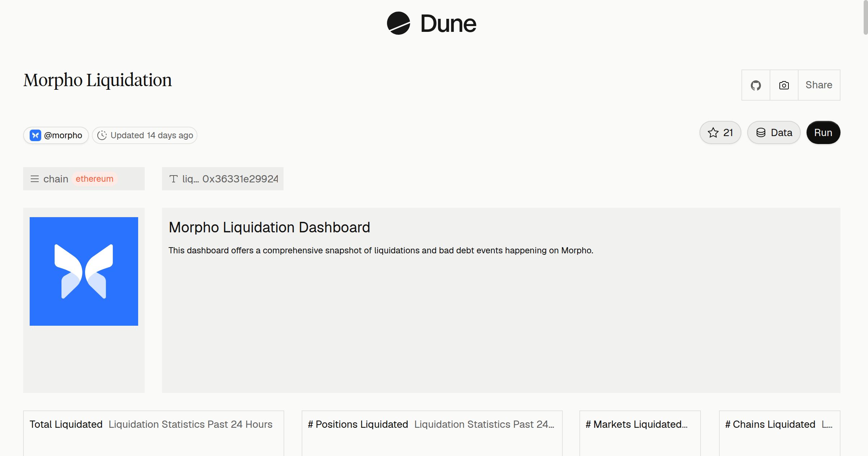Click the Updated 14 days ago badge
Screen dimensions: 868x456
click(x=145, y=135)
